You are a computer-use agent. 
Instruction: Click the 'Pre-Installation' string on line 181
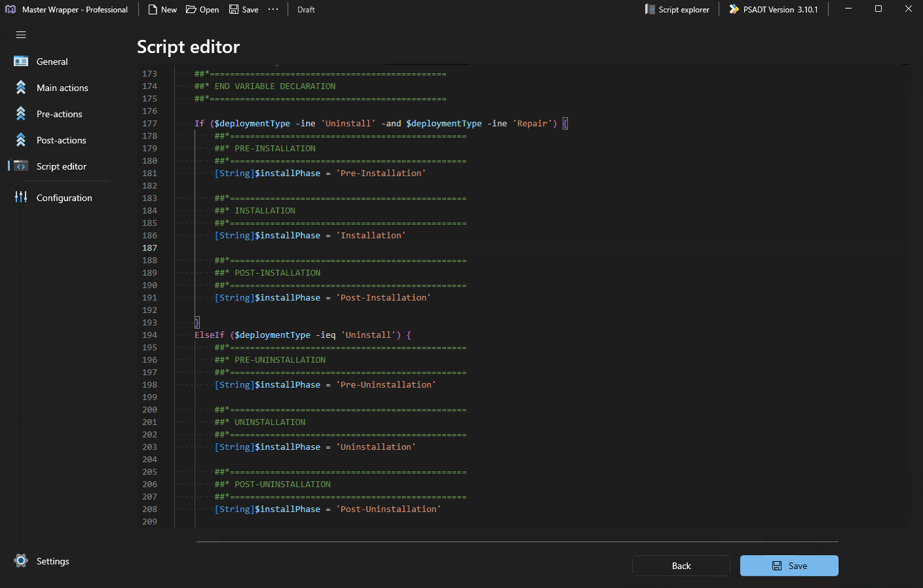(x=381, y=174)
